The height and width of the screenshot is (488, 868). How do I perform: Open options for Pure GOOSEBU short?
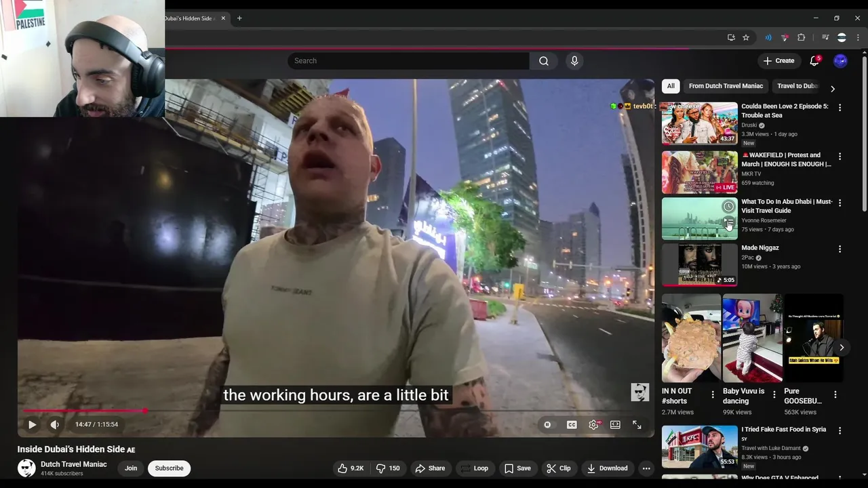click(835, 394)
